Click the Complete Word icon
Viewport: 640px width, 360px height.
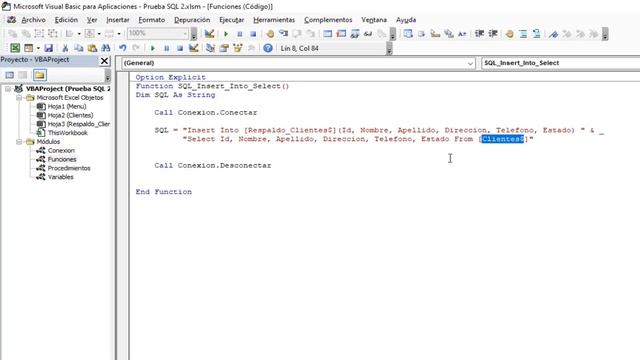point(462,34)
